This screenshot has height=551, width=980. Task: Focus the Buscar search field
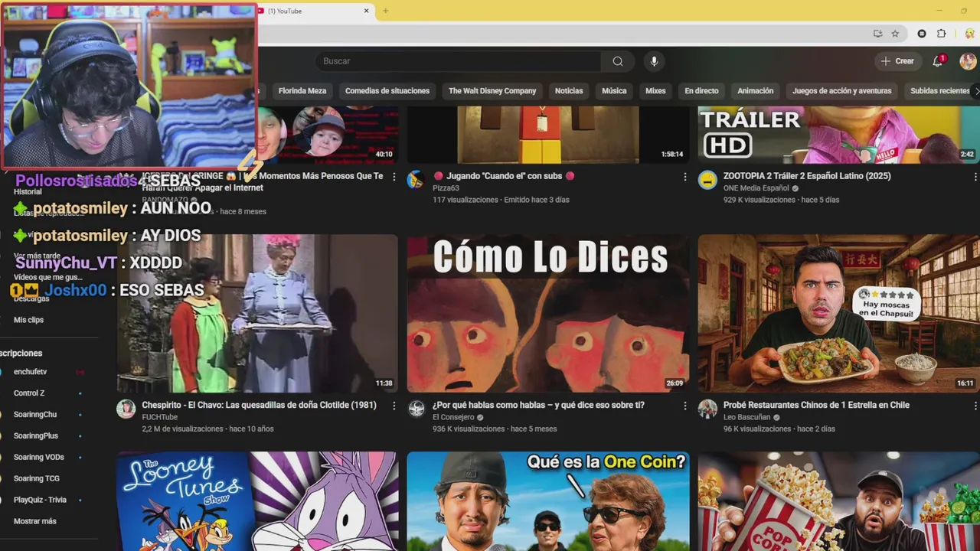coord(459,61)
